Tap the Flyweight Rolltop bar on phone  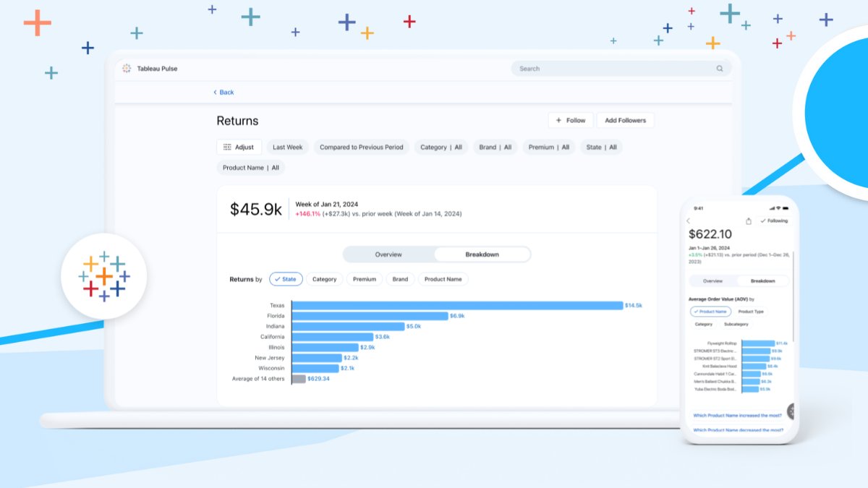(x=758, y=343)
